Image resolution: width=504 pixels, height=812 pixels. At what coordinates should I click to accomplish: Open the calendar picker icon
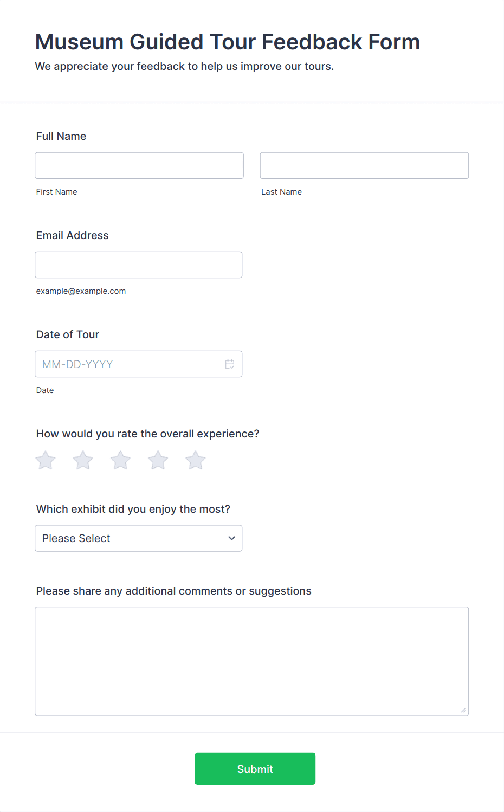[230, 364]
